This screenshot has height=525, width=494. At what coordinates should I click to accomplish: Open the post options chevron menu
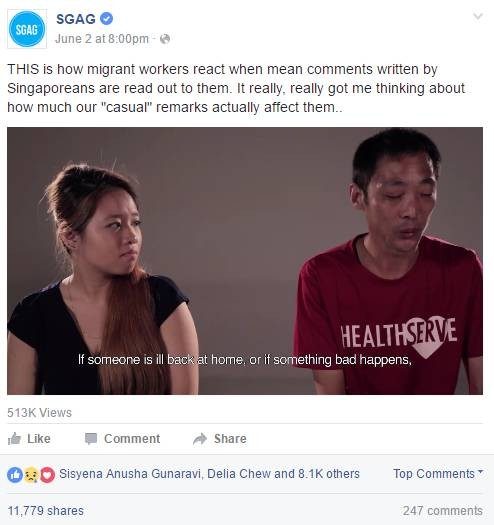coord(478,16)
